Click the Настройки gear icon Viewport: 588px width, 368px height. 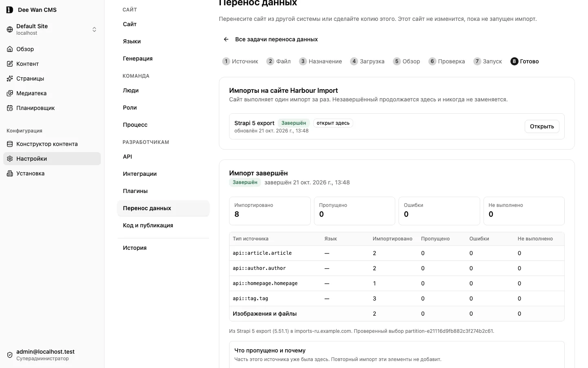(10, 159)
